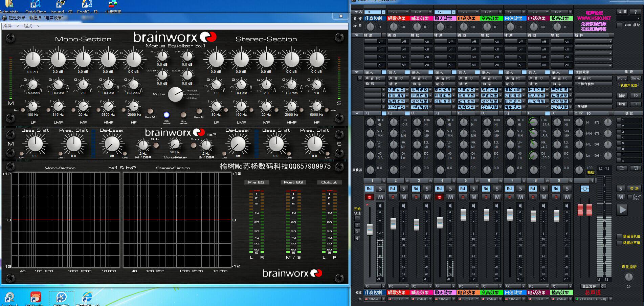
Task: Toggle the EQ on/off blue LED button
Action: coord(166,115)
